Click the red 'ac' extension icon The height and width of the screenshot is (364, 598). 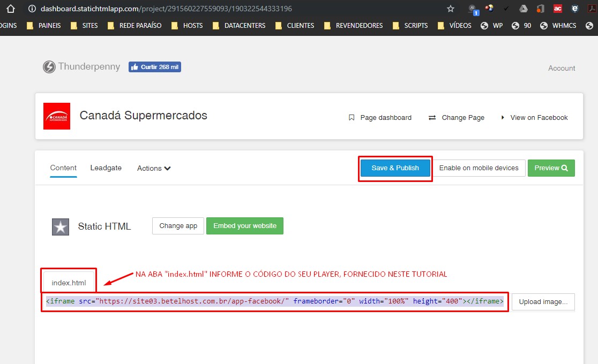558,9
